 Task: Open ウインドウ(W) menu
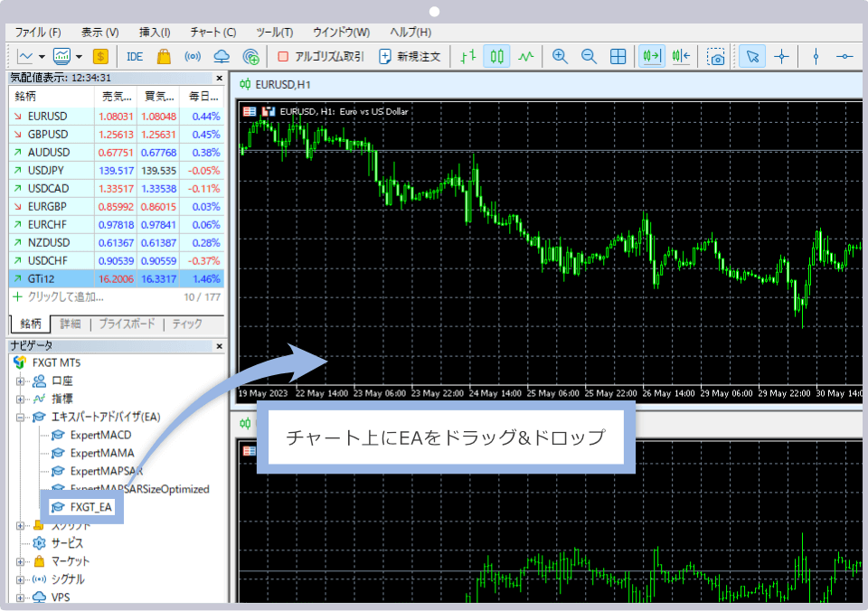pyautogui.click(x=342, y=33)
